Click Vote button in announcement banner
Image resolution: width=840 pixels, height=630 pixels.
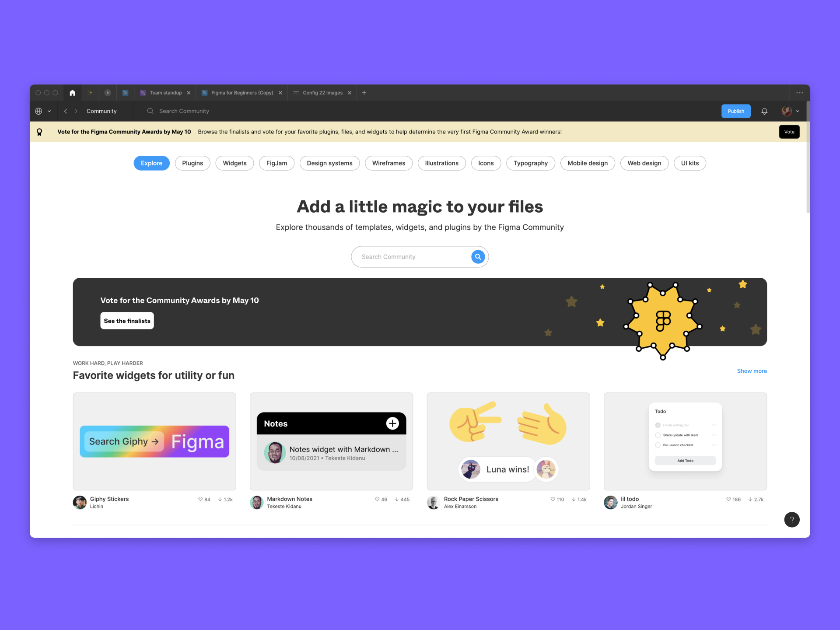[x=788, y=132]
